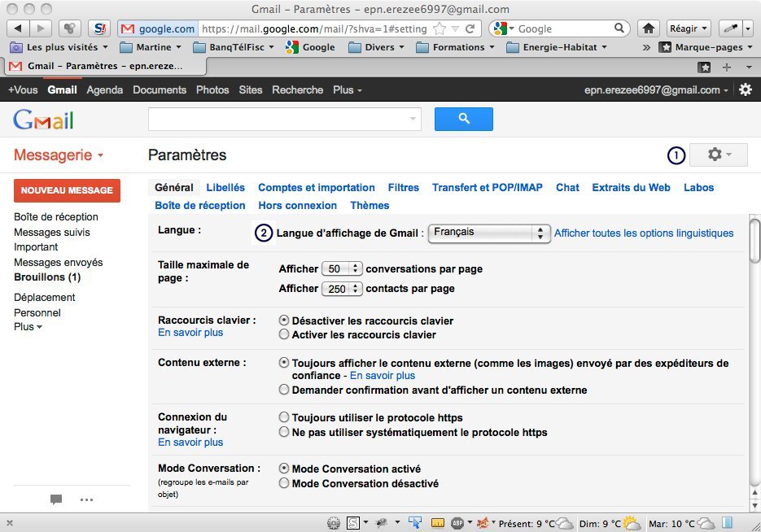Open the Gmail display language dropdown
761x532 pixels.
click(489, 233)
